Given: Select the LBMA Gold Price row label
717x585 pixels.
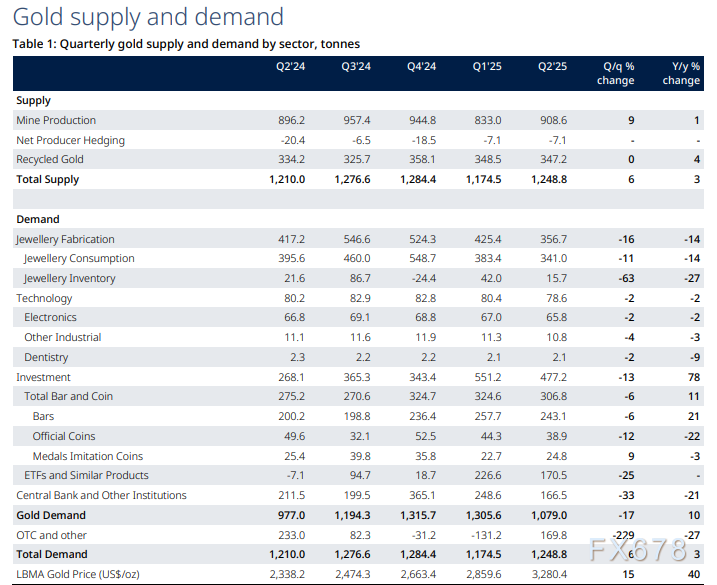Looking at the screenshot, I should [x=78, y=575].
